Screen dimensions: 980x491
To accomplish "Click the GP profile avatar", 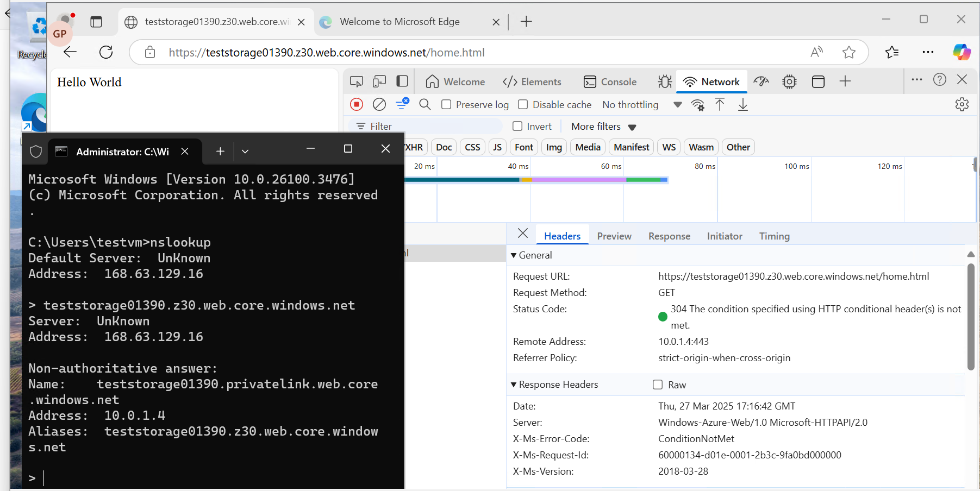I will 60,34.
